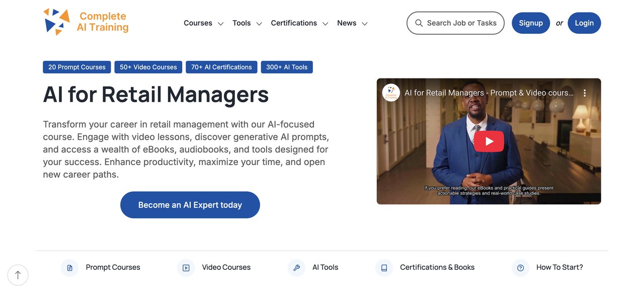Click the video title AI for Retail Managers
Image resolution: width=644 pixels, height=293 pixels.
(489, 93)
